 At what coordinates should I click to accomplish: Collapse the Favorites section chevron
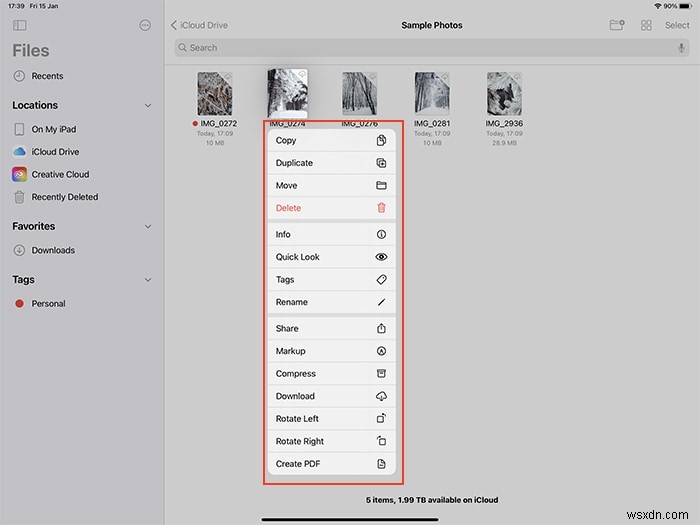click(148, 226)
